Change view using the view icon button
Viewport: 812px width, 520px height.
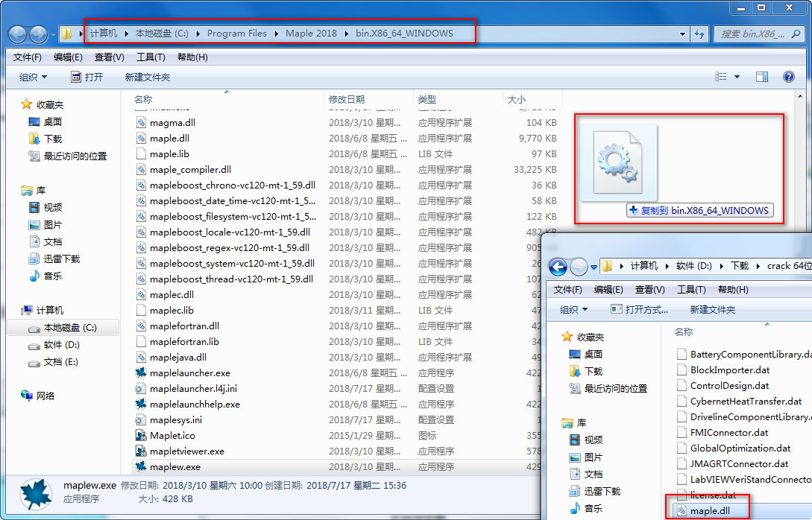[x=721, y=77]
